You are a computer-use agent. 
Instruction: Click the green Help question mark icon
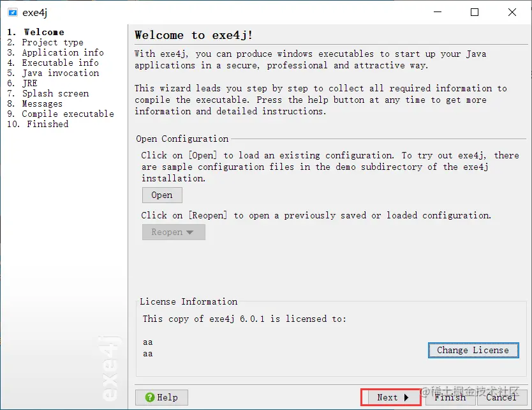(150, 397)
